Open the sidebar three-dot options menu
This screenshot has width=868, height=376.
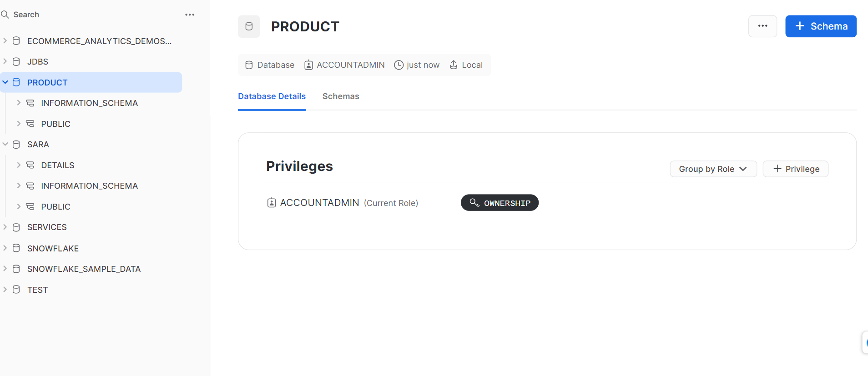coord(190,15)
